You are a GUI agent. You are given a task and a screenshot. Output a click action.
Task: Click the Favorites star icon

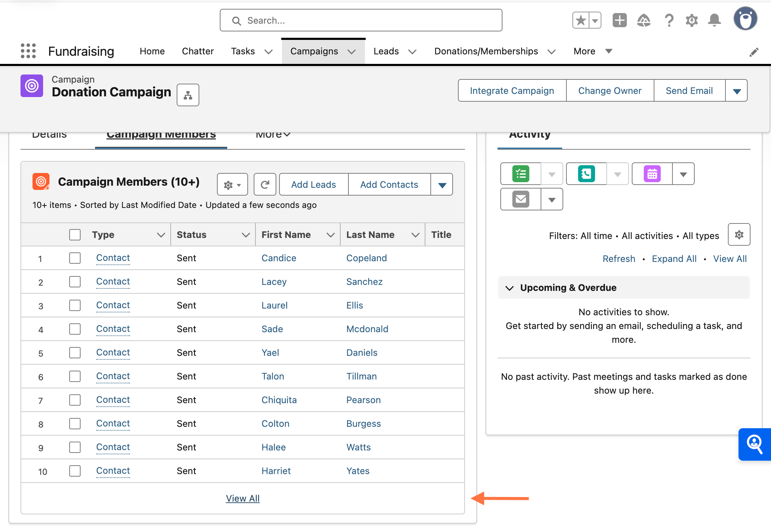pyautogui.click(x=581, y=20)
